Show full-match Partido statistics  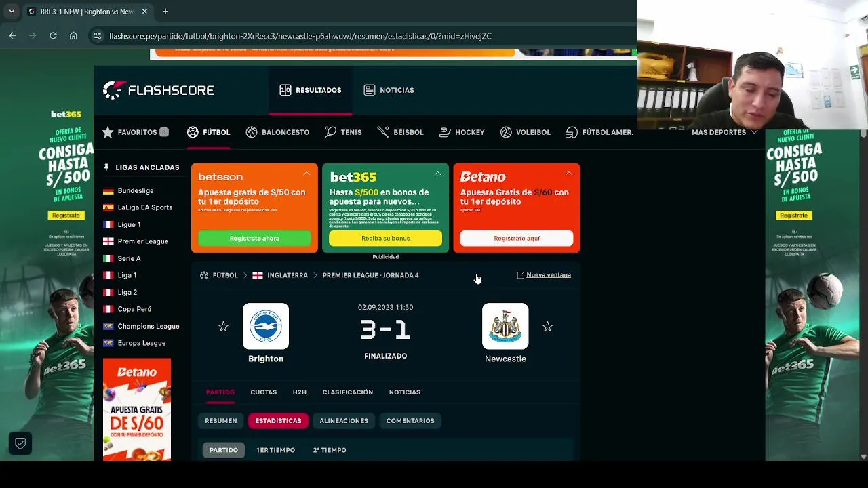[224, 450]
